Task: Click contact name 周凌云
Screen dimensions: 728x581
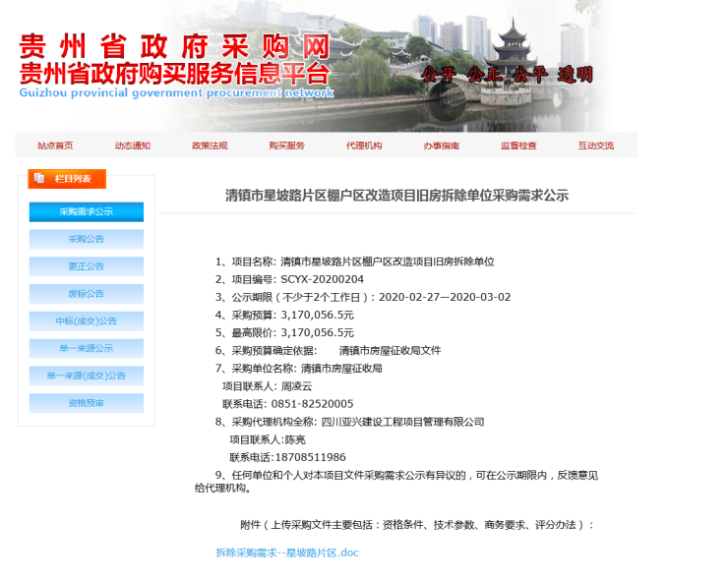Action: tap(296, 386)
